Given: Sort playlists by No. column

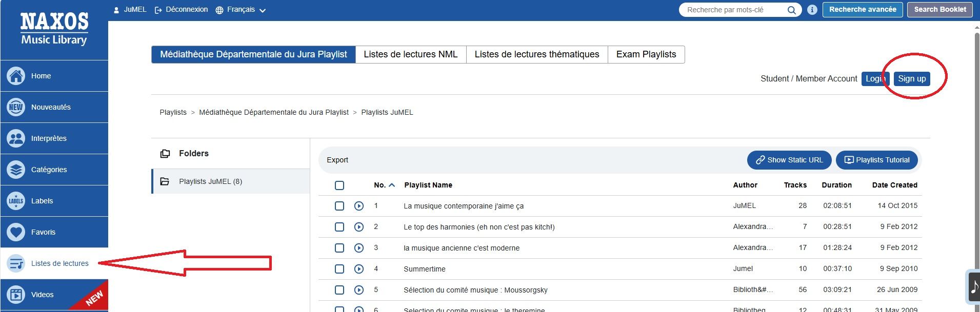Looking at the screenshot, I should (x=384, y=185).
